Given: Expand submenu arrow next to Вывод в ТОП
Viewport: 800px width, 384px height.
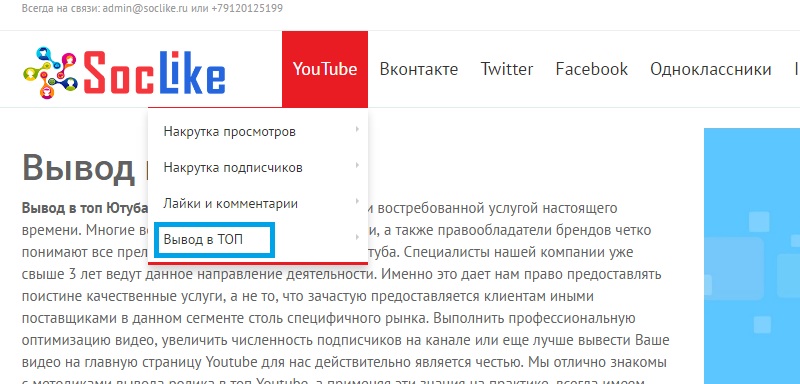Looking at the screenshot, I should (357, 238).
